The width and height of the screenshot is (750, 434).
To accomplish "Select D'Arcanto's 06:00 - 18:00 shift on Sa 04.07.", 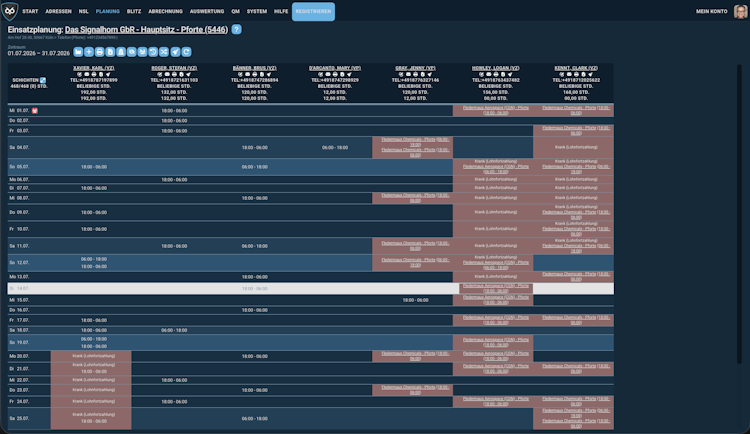I will 335,147.
